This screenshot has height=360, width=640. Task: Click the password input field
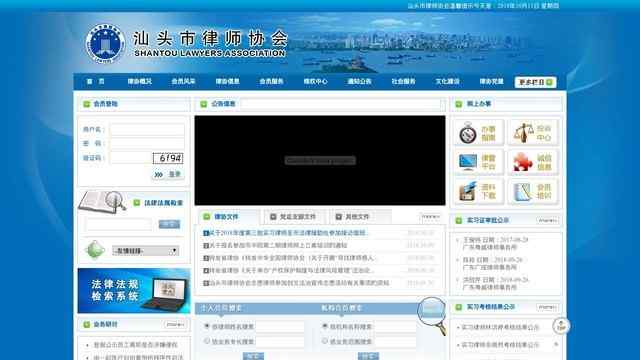click(147, 144)
